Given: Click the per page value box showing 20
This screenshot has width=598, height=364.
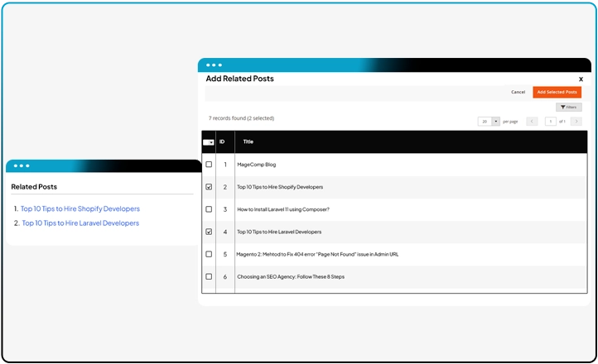Looking at the screenshot, I should [x=485, y=122].
